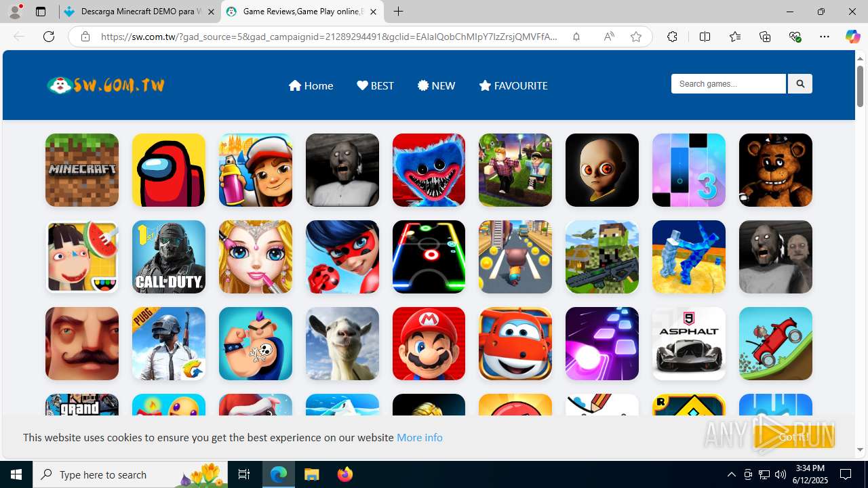Open the Freddy Fazbear bear game icon

(x=776, y=170)
